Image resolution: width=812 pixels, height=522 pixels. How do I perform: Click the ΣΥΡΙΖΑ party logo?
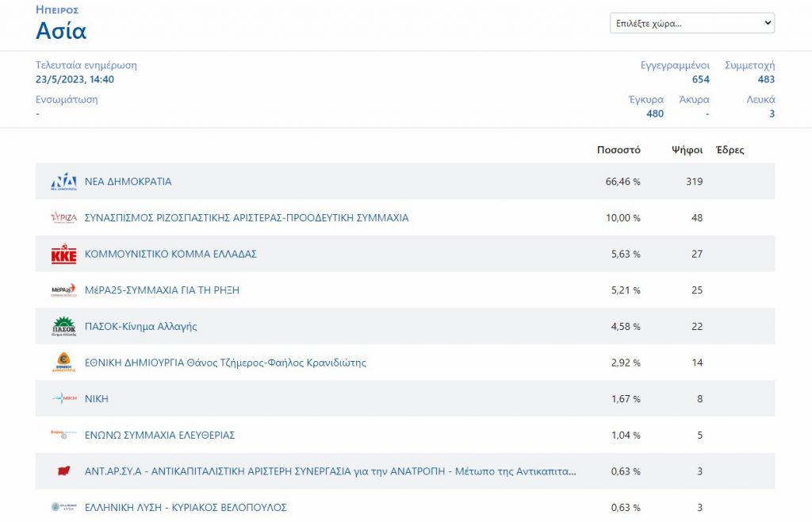tap(63, 218)
